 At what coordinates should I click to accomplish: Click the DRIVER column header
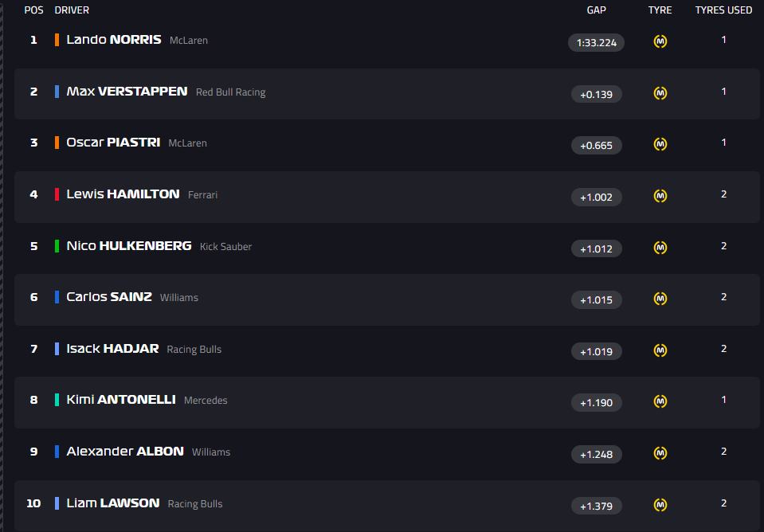72,10
